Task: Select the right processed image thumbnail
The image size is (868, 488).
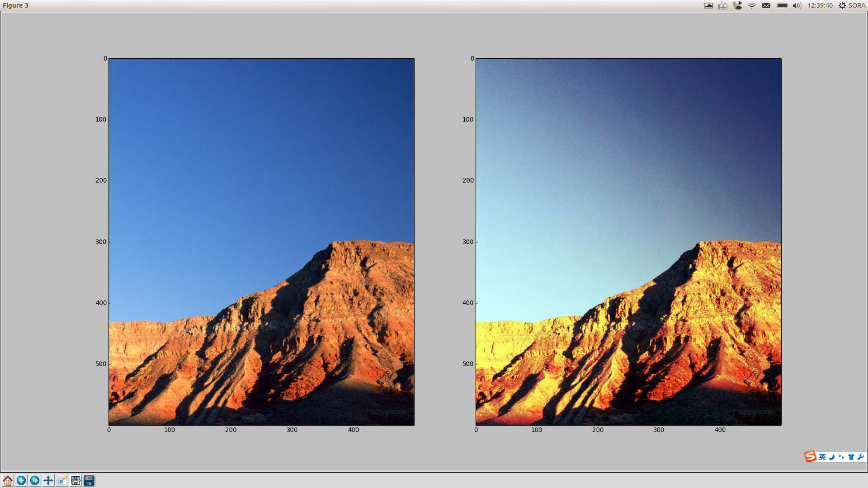Action: [628, 241]
